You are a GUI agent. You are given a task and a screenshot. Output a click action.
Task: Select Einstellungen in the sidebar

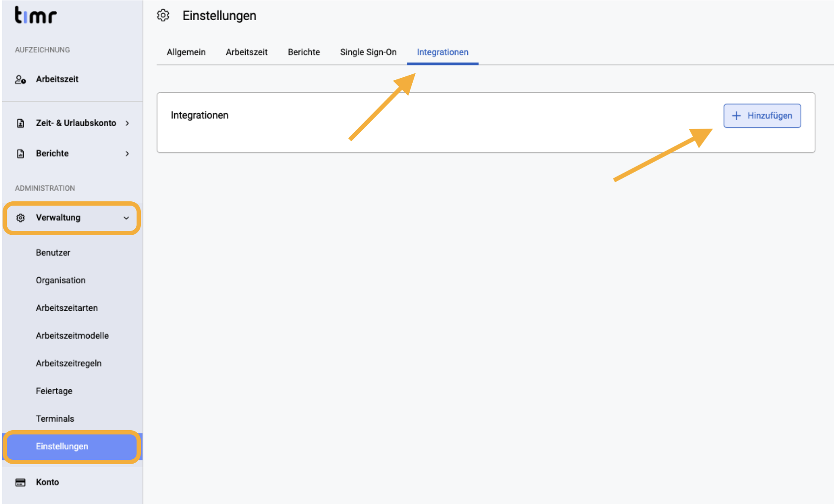pos(72,446)
